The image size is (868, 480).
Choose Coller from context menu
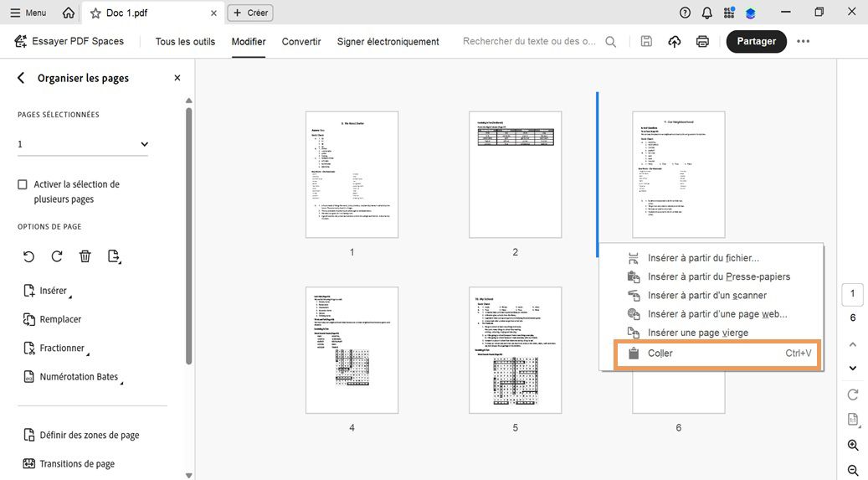(x=716, y=354)
